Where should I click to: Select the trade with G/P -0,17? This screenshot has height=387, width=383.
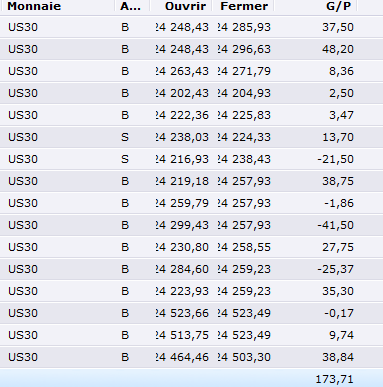click(191, 313)
